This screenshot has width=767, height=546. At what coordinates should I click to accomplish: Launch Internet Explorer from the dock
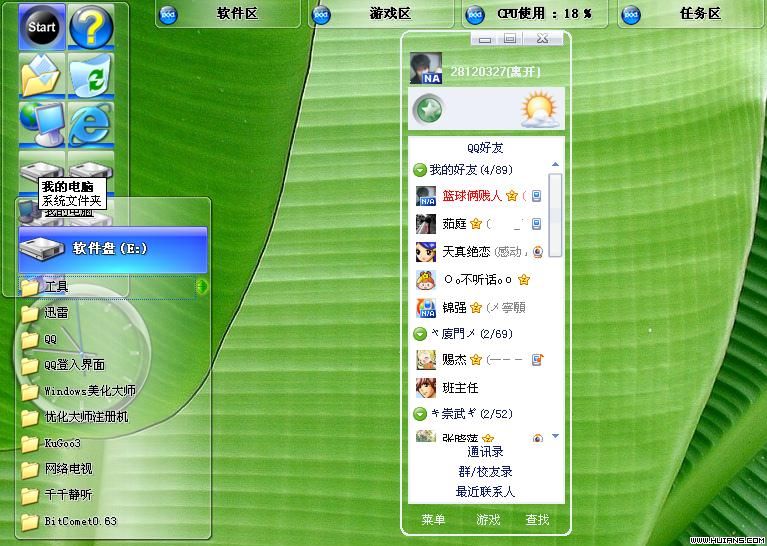pos(91,124)
